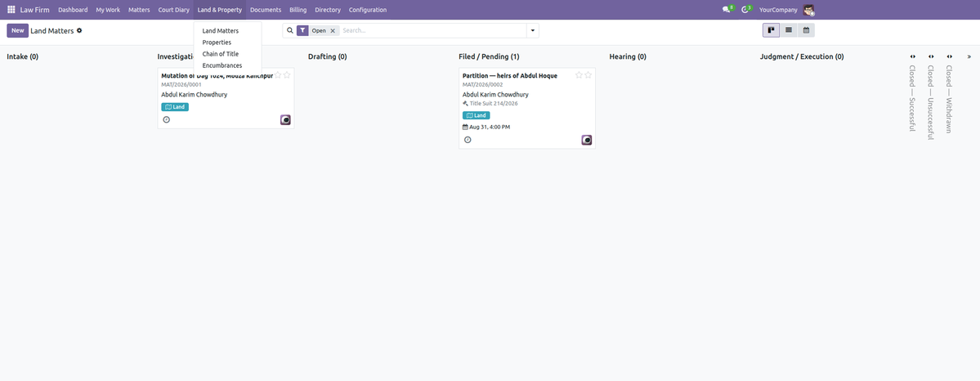Screen dimensions: 980x381
Task: Click the Filed / Pending (1) column header
Action: [489, 57]
